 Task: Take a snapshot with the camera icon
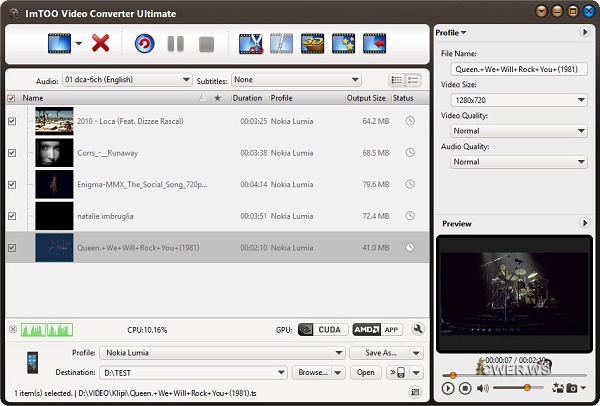click(x=571, y=387)
